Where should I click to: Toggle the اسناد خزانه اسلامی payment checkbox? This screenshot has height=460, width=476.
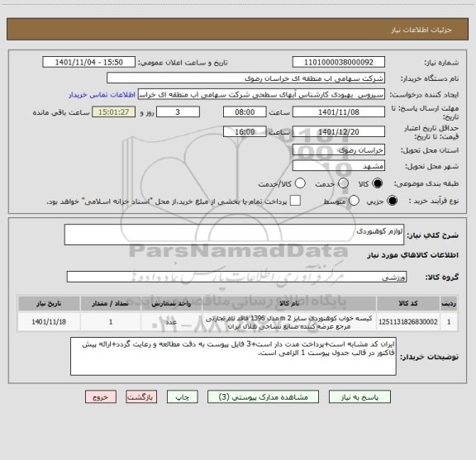coord(295,201)
